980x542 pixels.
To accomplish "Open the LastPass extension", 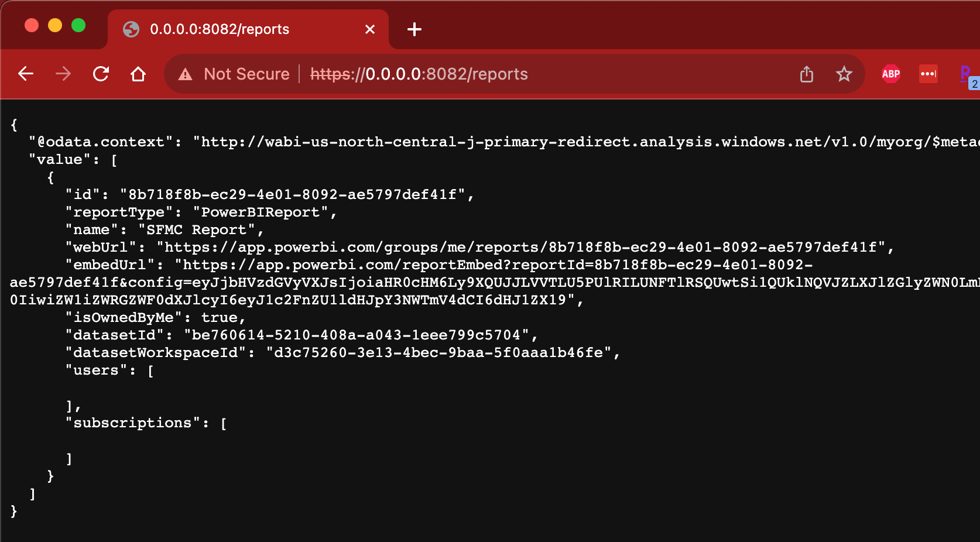I will pos(928,74).
